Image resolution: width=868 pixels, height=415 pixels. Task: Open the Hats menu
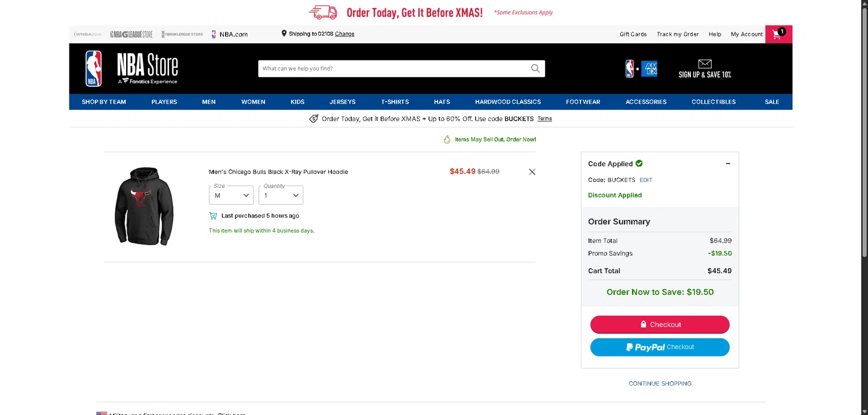pos(442,102)
